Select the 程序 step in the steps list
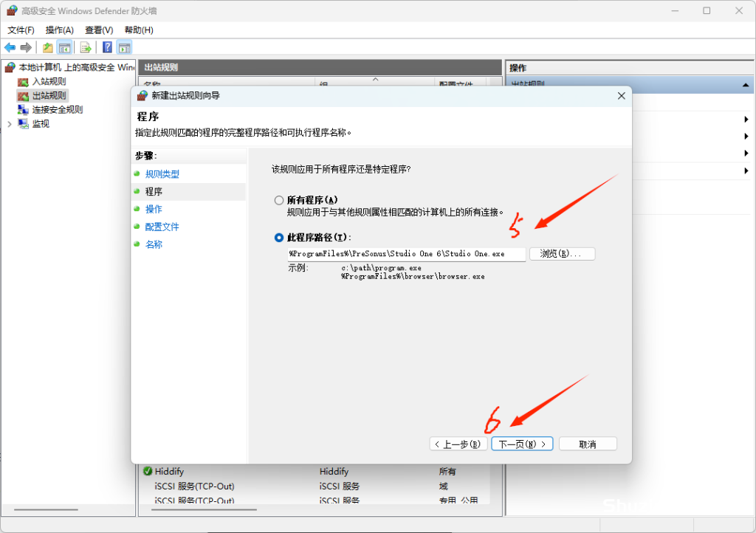Screen dimensions: 756x533 (x=154, y=192)
